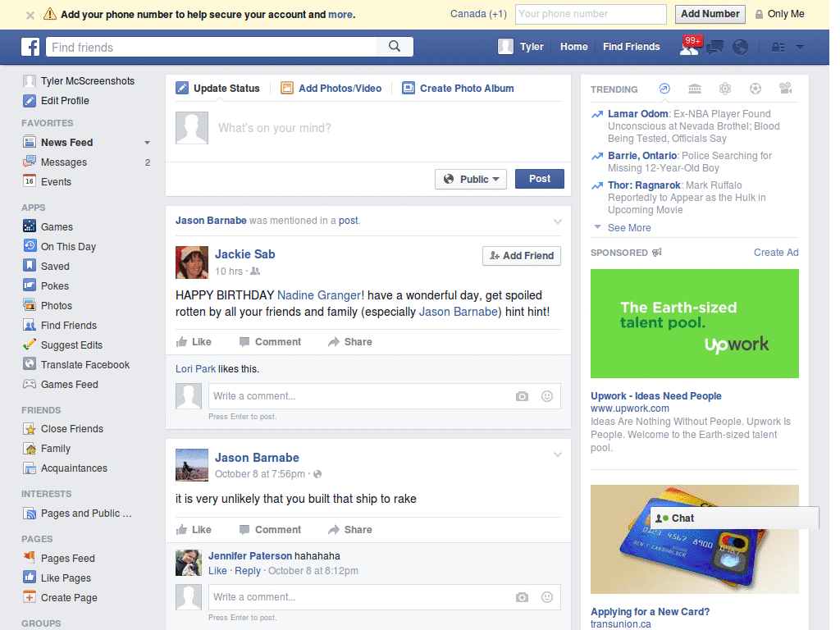Screen dimensions: 840x630
Task: Open friend requests icon with 99+ badge
Action: coord(689,47)
